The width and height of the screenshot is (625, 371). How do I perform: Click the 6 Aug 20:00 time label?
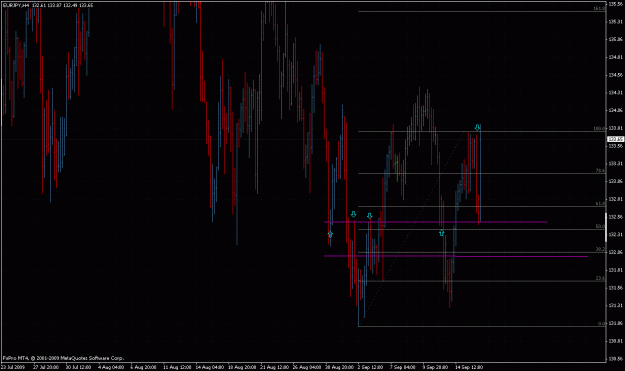point(143,367)
